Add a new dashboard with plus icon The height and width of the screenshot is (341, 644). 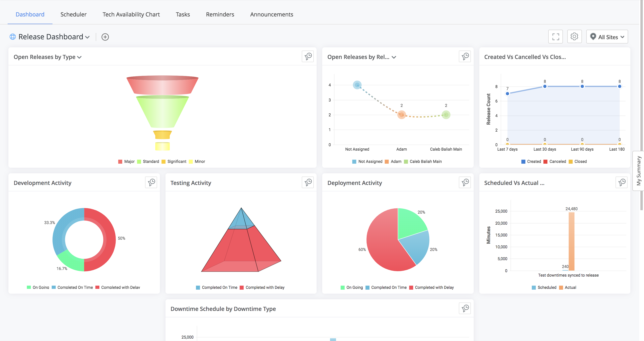[105, 37]
